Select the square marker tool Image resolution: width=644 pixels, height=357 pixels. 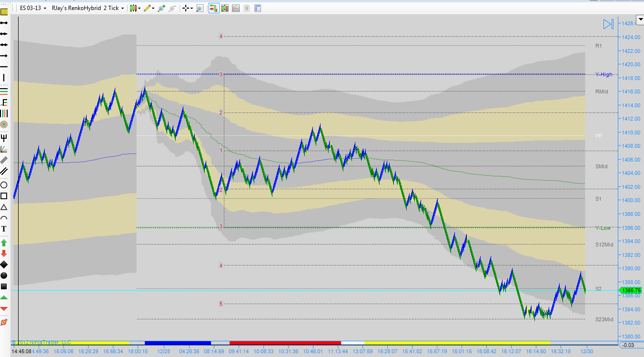tap(4, 286)
